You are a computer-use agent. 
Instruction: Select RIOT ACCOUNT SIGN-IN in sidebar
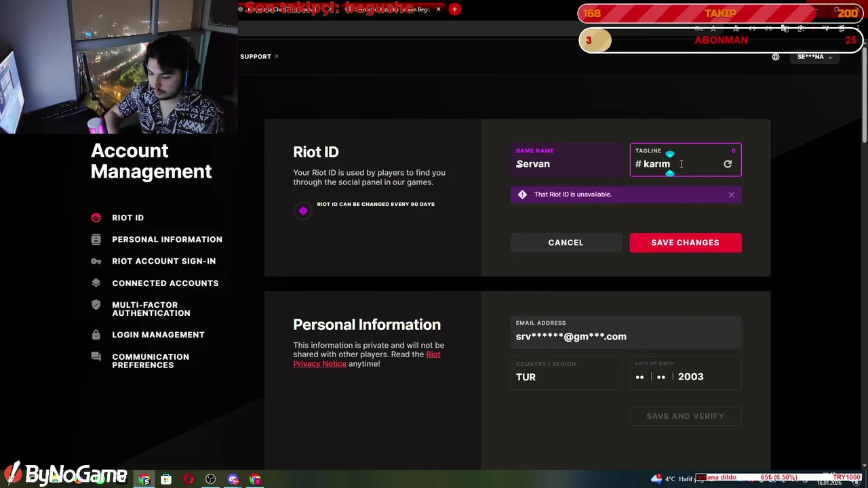164,261
